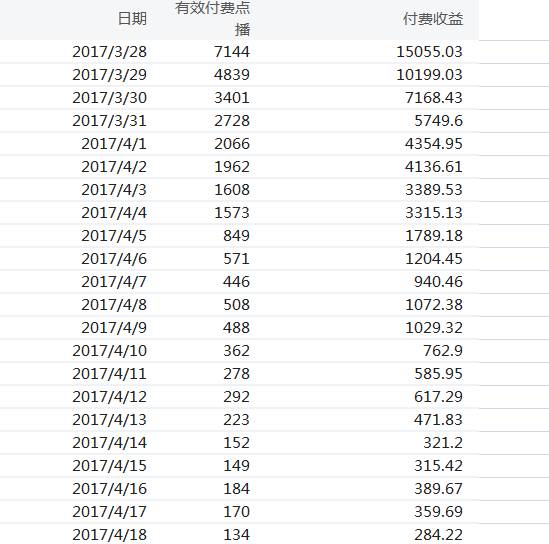Image resolution: width=549 pixels, height=544 pixels.
Task: Select the date cell 2017/4/1
Action: tap(114, 144)
